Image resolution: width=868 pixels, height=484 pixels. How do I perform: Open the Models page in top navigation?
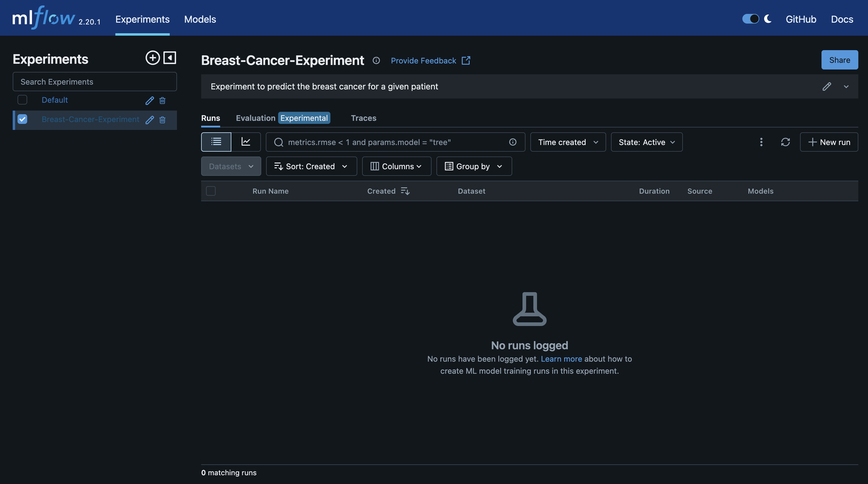pos(200,19)
